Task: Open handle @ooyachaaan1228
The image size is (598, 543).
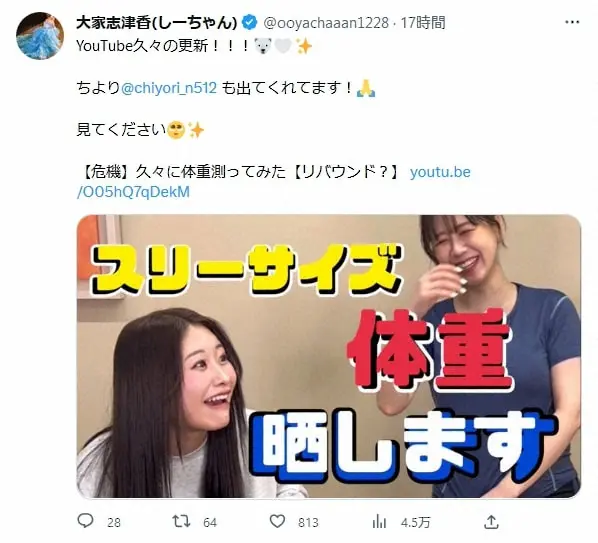Action: [326, 23]
